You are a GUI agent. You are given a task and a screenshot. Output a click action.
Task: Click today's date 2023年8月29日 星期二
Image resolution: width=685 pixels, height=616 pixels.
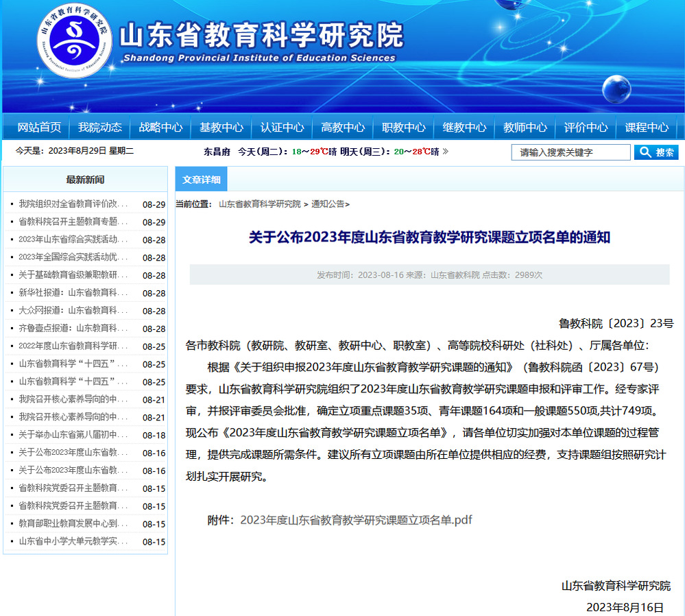tap(75, 151)
